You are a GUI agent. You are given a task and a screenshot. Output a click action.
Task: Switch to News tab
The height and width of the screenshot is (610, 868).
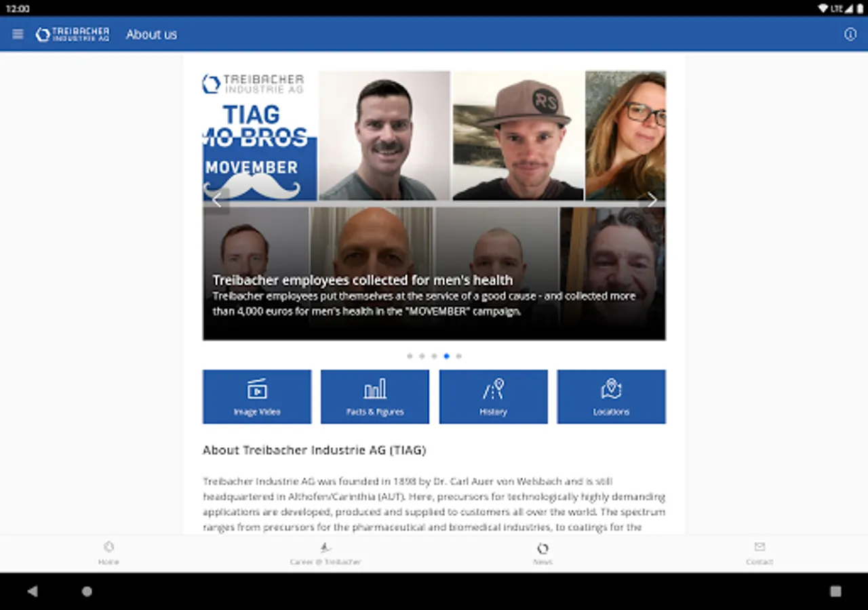click(542, 553)
